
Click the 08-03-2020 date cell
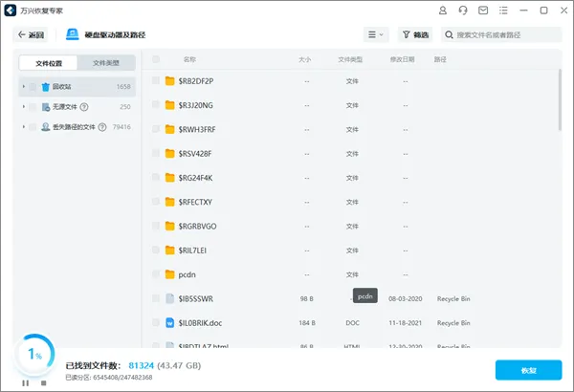(405, 298)
